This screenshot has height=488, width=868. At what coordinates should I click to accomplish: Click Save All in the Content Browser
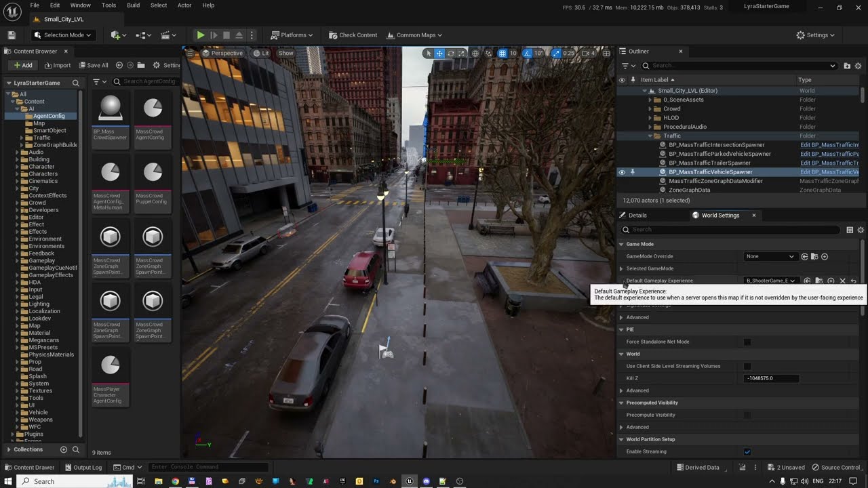(93, 65)
